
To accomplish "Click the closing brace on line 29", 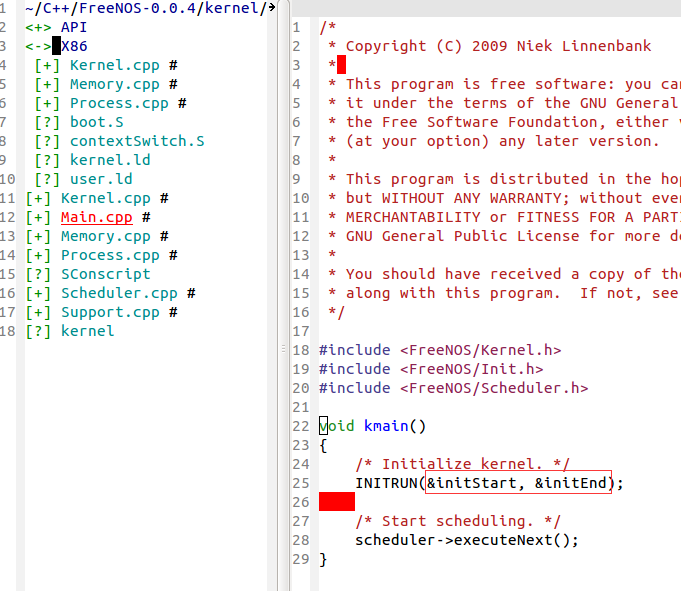I will (x=323, y=560).
